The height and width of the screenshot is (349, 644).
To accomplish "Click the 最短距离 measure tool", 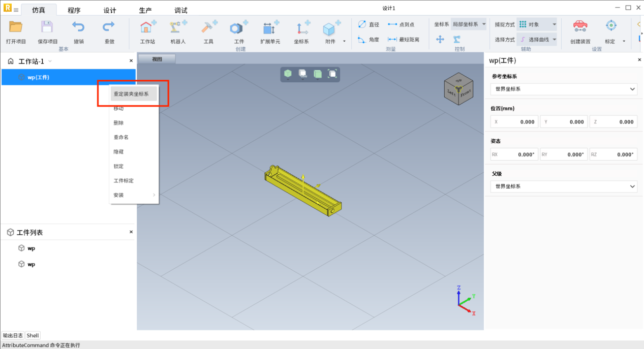I will coord(403,40).
